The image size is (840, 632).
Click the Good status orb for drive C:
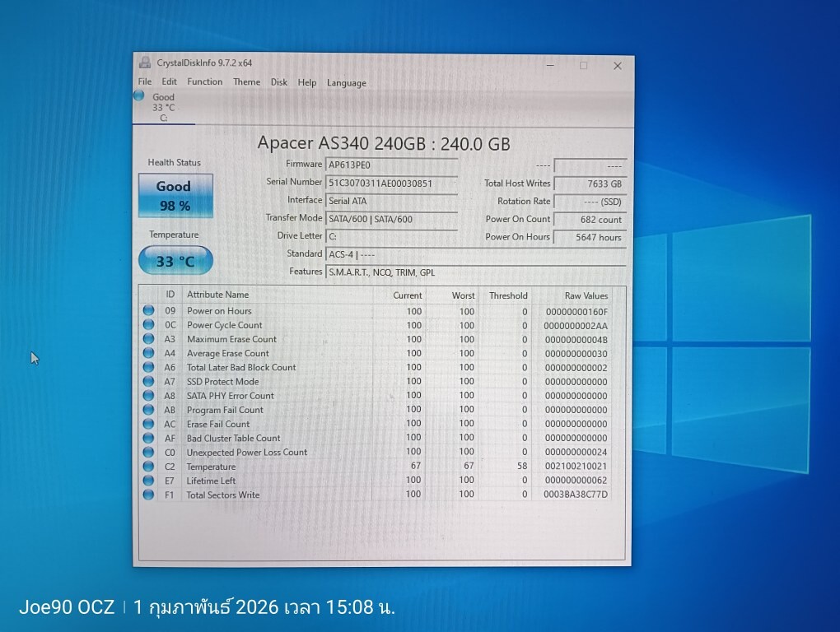click(139, 96)
